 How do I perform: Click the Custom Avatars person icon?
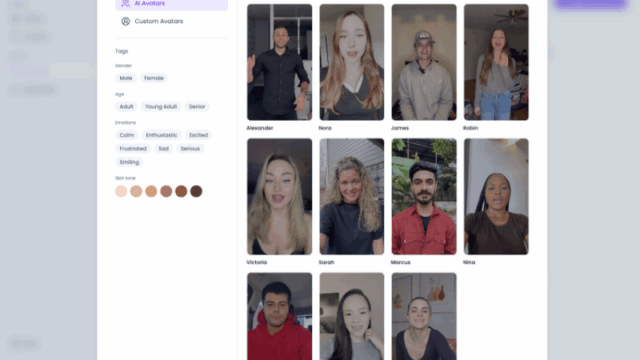(126, 21)
